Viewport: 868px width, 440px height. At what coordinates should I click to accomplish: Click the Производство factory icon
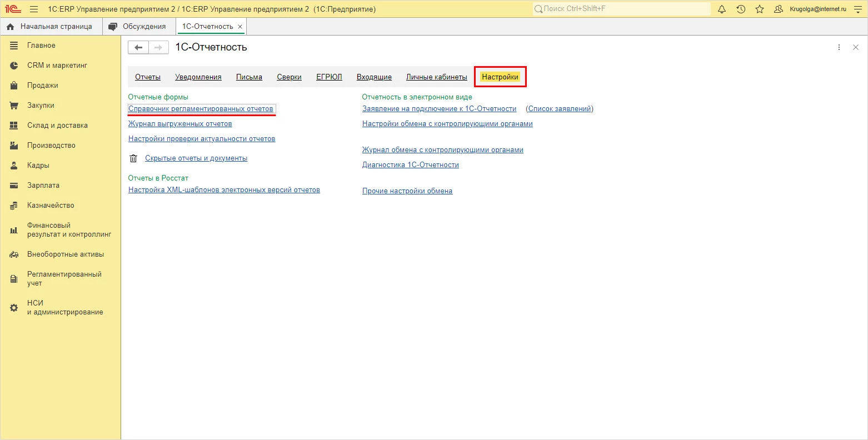pos(14,146)
